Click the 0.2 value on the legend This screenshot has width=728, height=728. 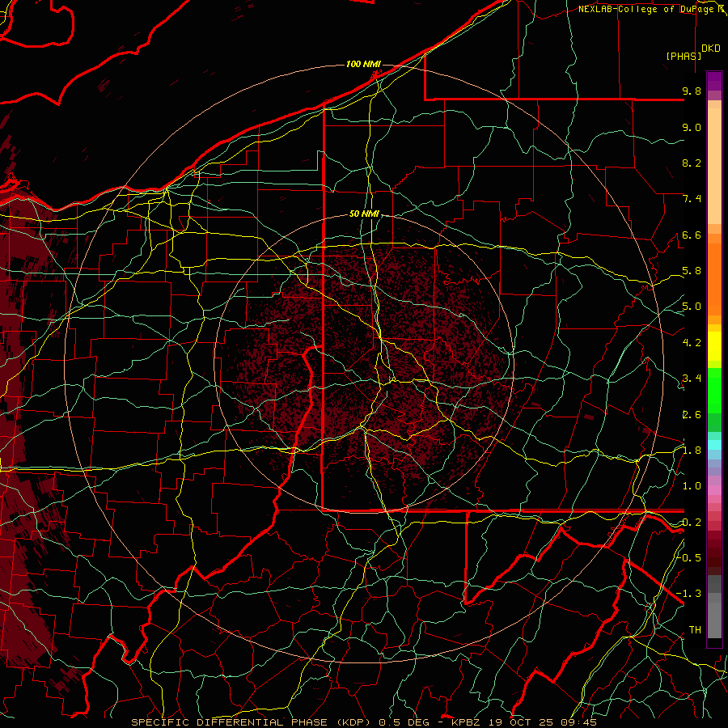point(692,523)
